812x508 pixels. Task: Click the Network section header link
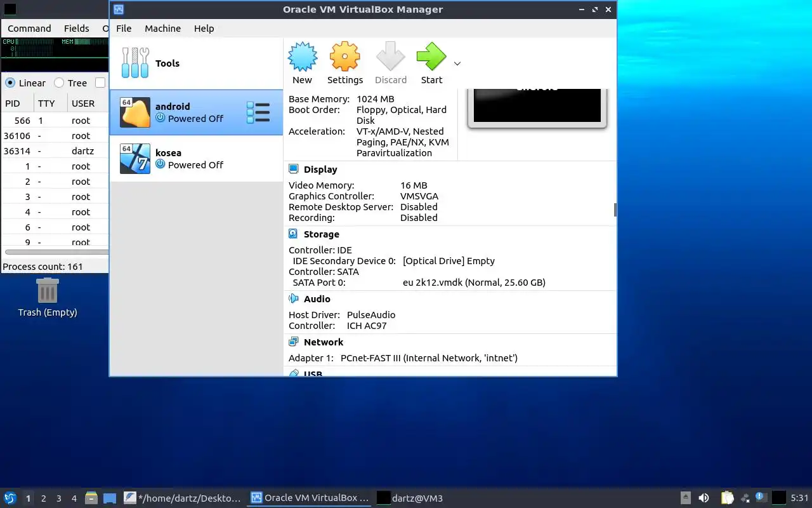[x=324, y=342]
